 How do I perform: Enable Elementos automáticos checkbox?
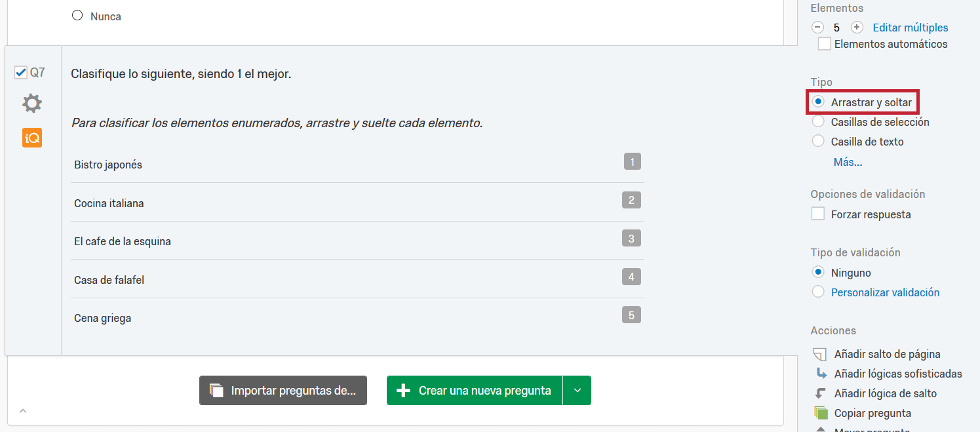(x=825, y=45)
